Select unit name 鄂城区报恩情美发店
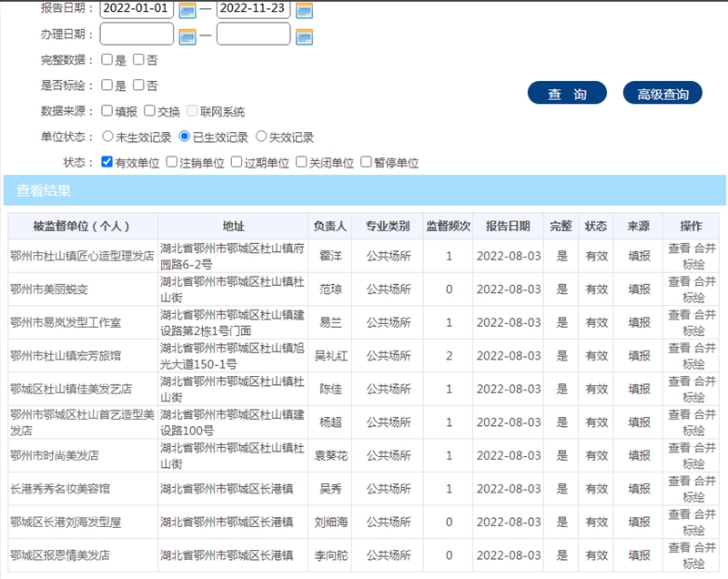 [x=60, y=554]
